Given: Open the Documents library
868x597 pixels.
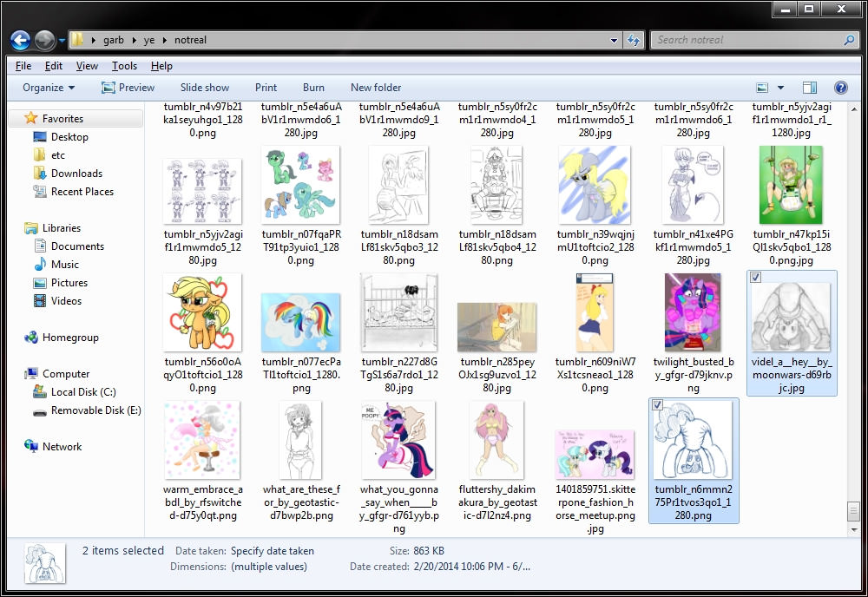Looking at the screenshot, I should pyautogui.click(x=77, y=246).
